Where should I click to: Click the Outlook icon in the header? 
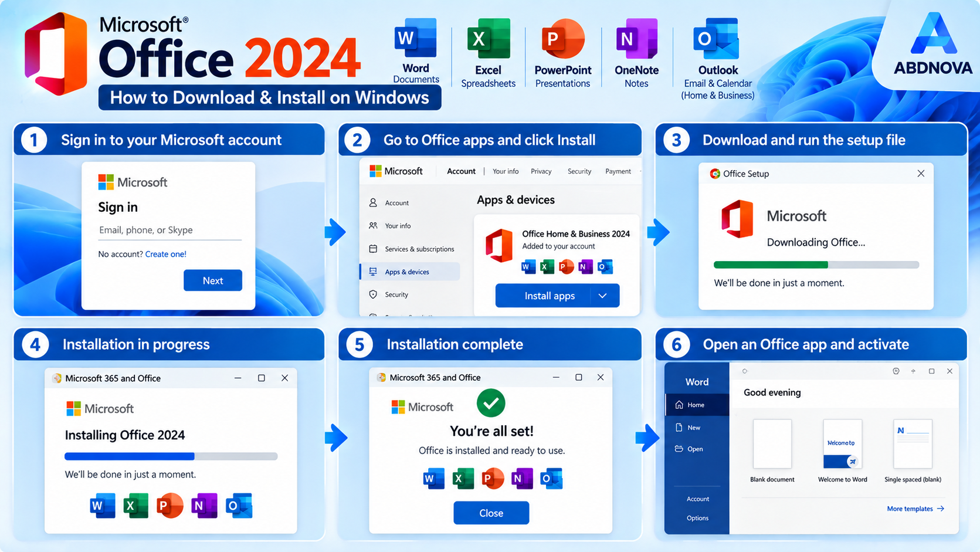pyautogui.click(x=716, y=38)
